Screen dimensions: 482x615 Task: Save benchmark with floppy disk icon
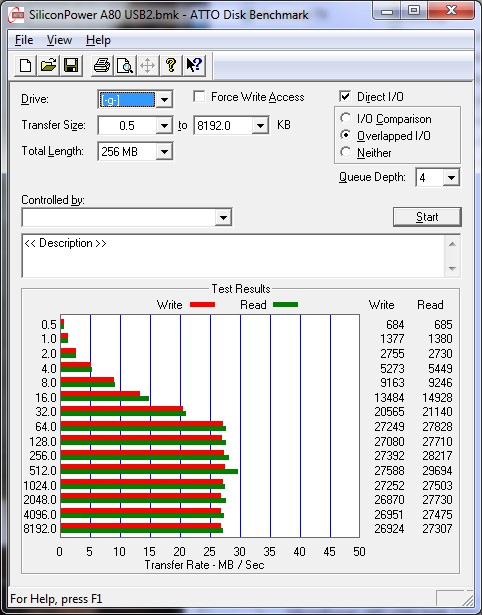pyautogui.click(x=71, y=65)
